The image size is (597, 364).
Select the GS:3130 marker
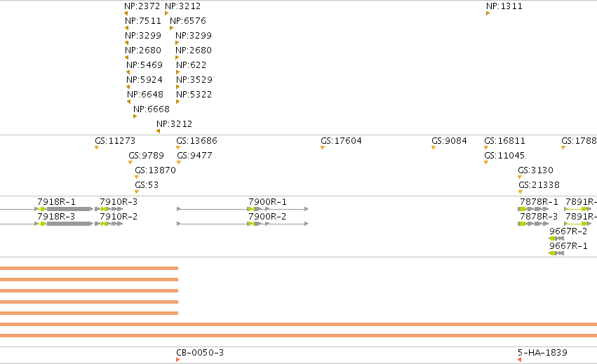(520, 177)
